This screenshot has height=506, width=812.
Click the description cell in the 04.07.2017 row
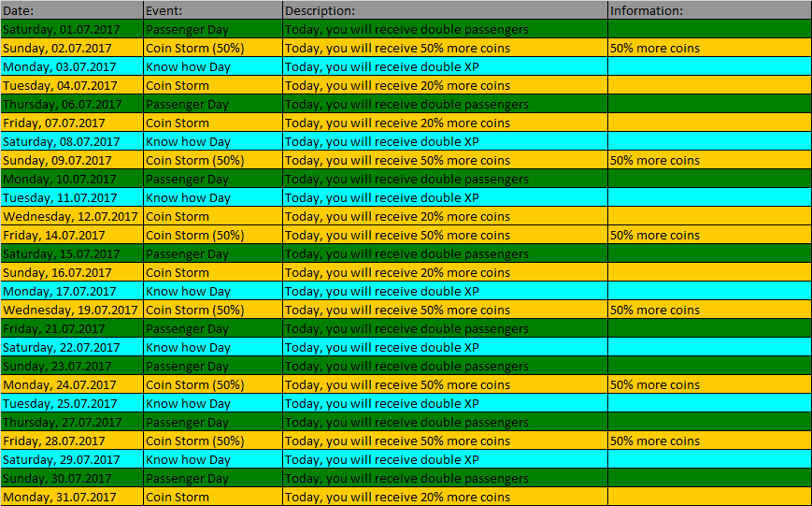tap(446, 85)
